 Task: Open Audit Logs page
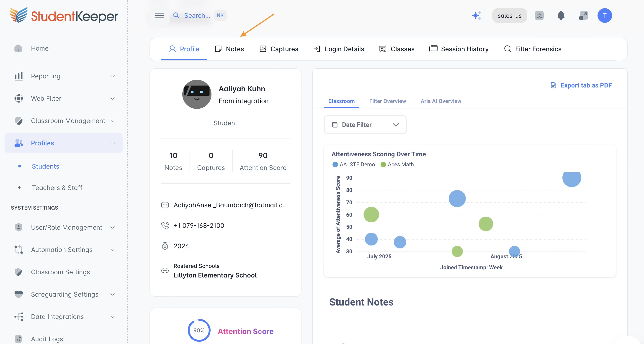(47, 339)
